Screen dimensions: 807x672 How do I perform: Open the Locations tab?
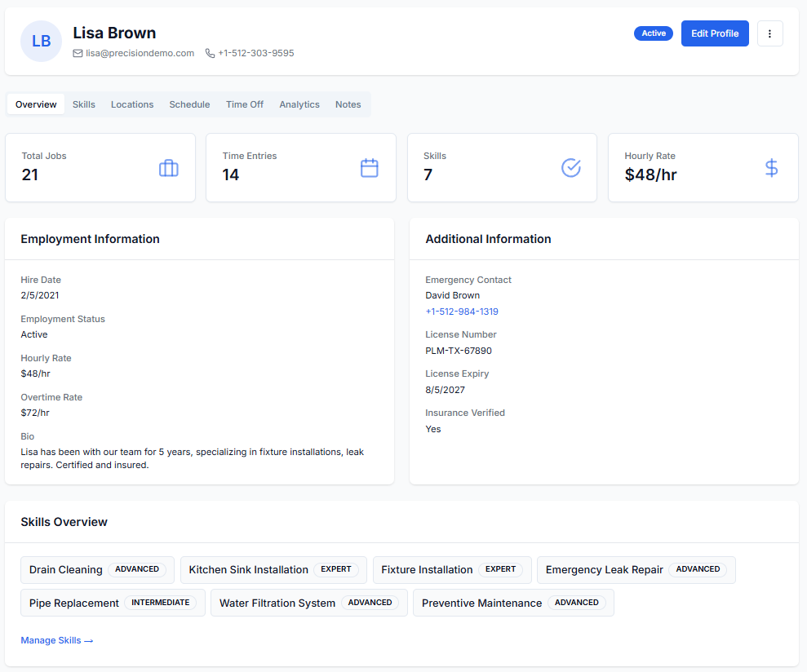pyautogui.click(x=132, y=104)
